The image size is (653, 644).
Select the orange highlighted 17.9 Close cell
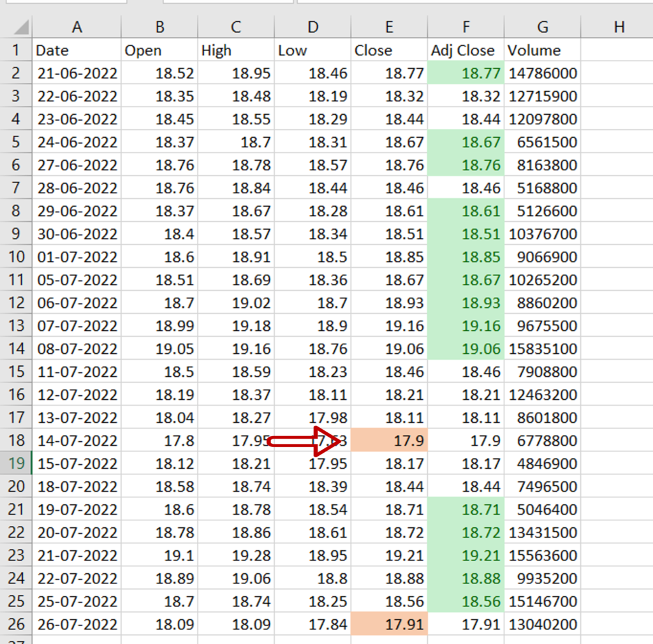pyautogui.click(x=389, y=441)
